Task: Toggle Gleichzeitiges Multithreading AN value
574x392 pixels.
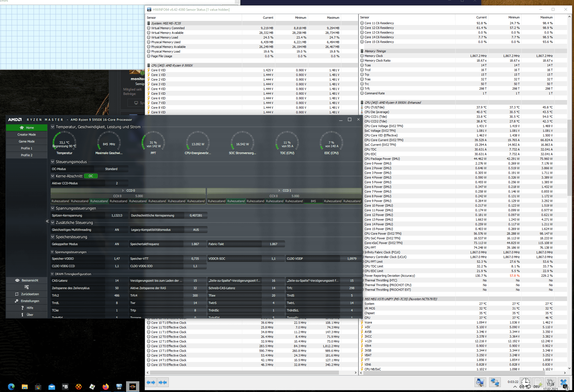Action: [x=117, y=230]
